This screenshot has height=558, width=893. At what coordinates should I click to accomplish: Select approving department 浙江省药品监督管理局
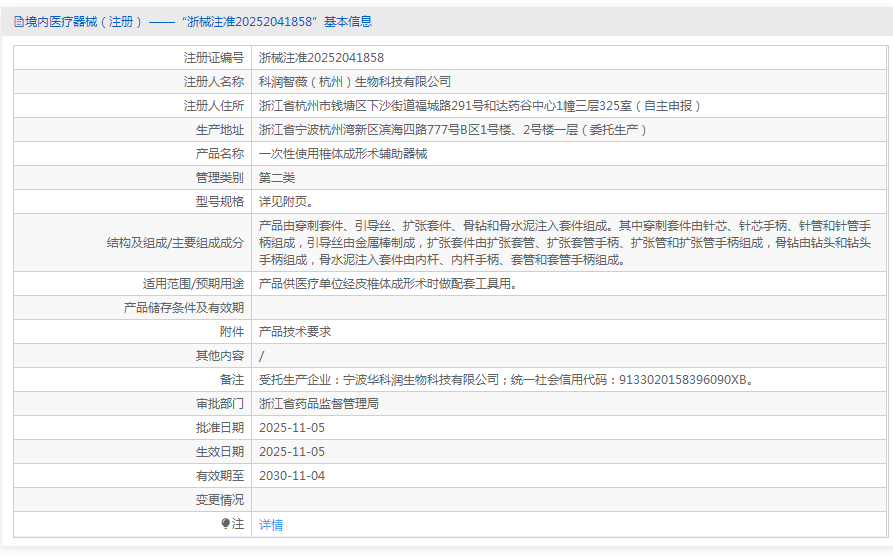319,403
